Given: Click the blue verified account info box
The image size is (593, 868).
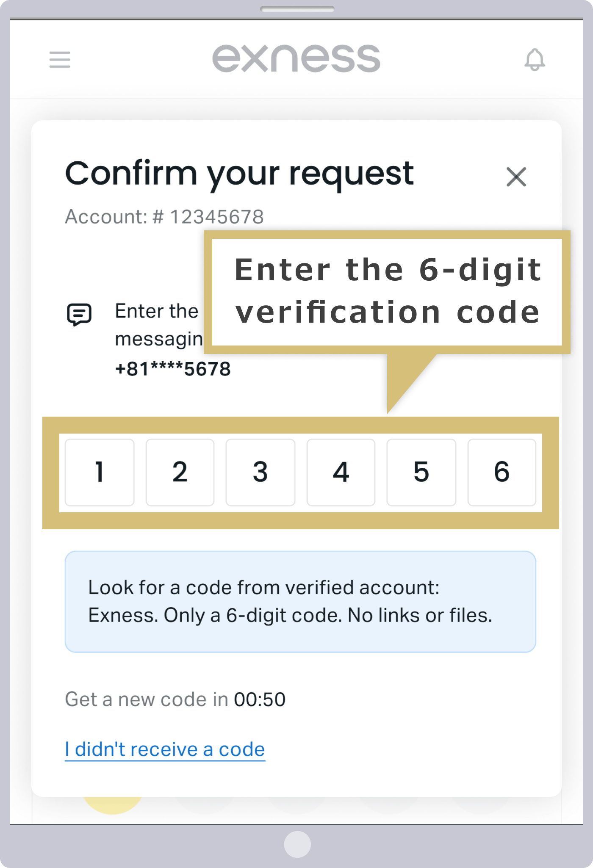Looking at the screenshot, I should pyautogui.click(x=300, y=602).
